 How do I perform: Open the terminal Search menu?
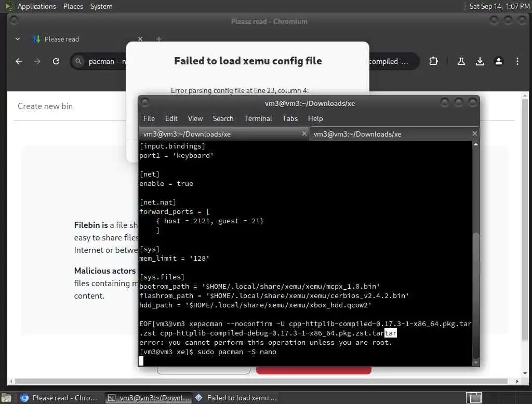click(223, 118)
